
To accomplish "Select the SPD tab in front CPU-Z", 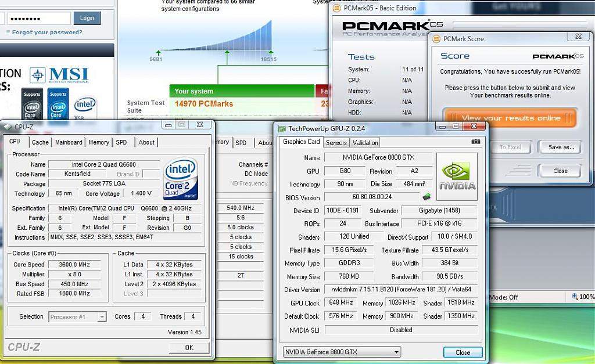I will click(x=121, y=142).
